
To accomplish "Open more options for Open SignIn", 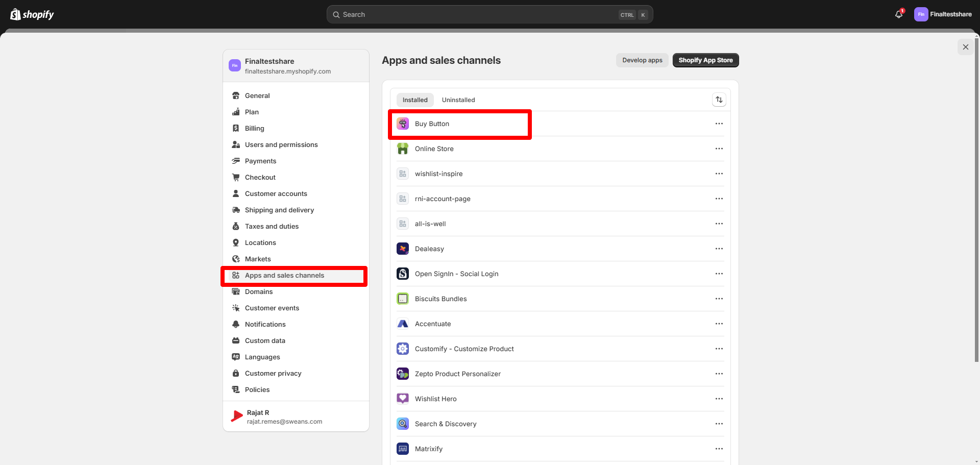I will (x=719, y=274).
